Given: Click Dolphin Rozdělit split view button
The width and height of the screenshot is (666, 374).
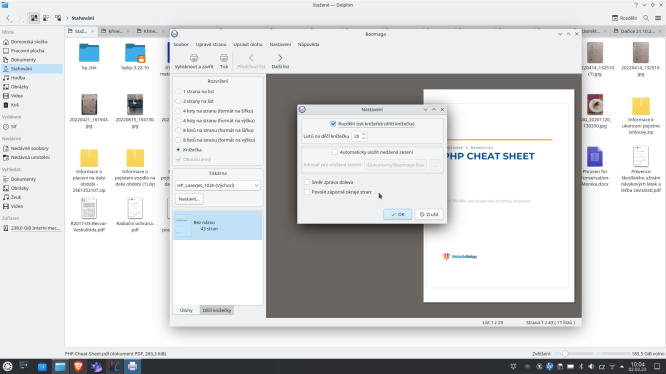Looking at the screenshot, I should click(x=624, y=18).
